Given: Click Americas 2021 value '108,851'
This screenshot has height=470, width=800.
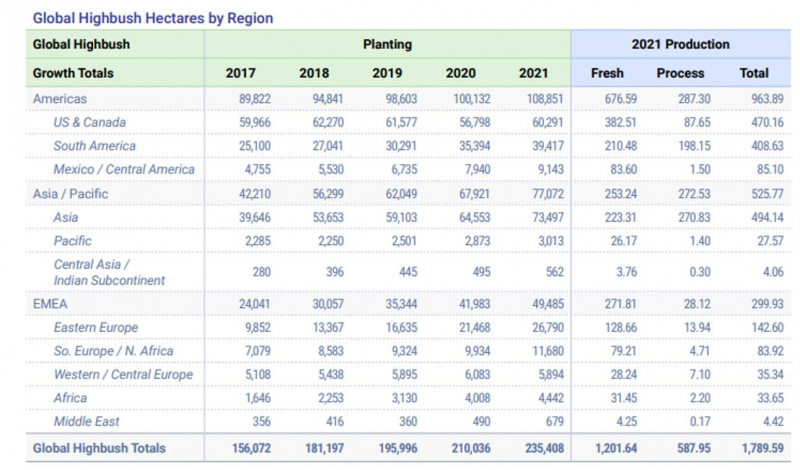Looking at the screenshot, I should 545,98.
